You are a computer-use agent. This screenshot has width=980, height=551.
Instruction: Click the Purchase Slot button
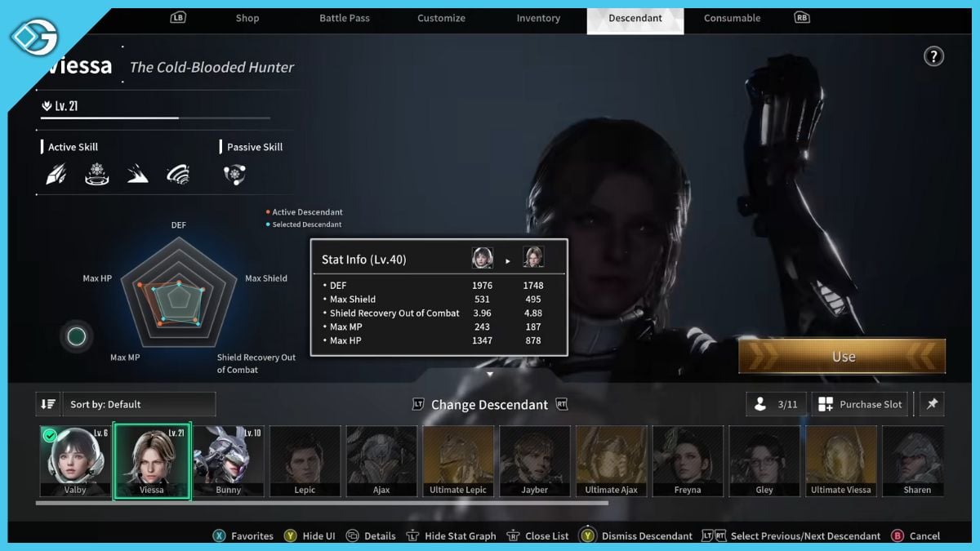pyautogui.click(x=859, y=404)
